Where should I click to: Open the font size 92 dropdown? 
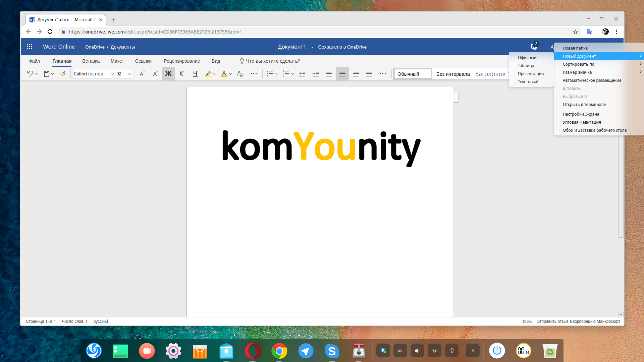point(129,74)
